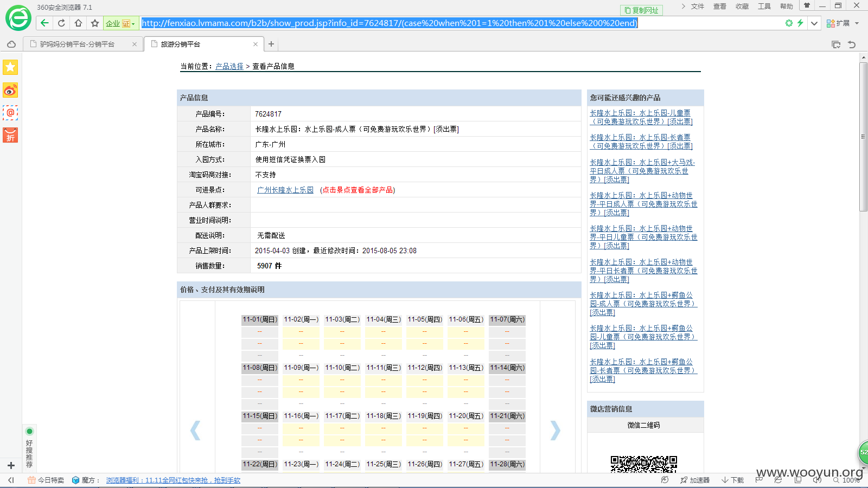The image size is (868, 488).
Task: Open the 水上乐园+鳄鱼公园-儿童票 link
Action: [x=643, y=337]
